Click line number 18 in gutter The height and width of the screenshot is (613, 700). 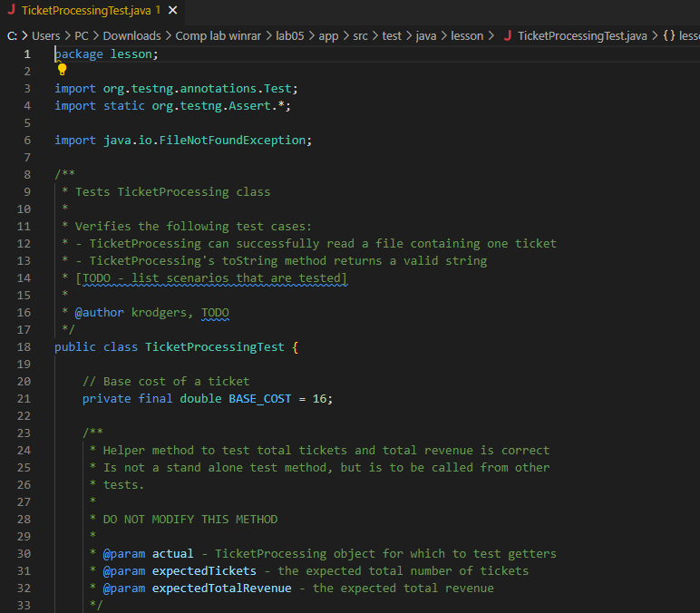point(24,347)
